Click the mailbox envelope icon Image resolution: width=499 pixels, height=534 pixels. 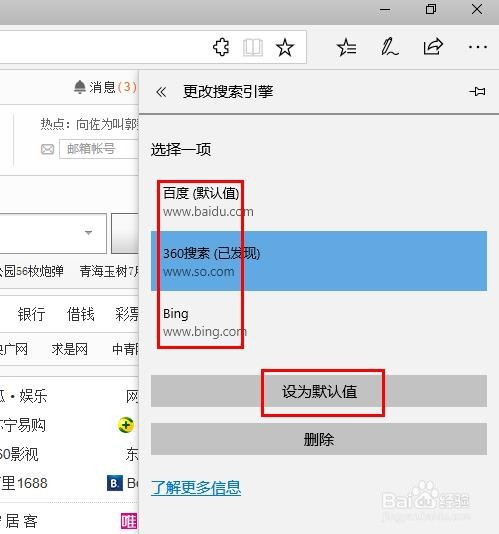[x=47, y=149]
